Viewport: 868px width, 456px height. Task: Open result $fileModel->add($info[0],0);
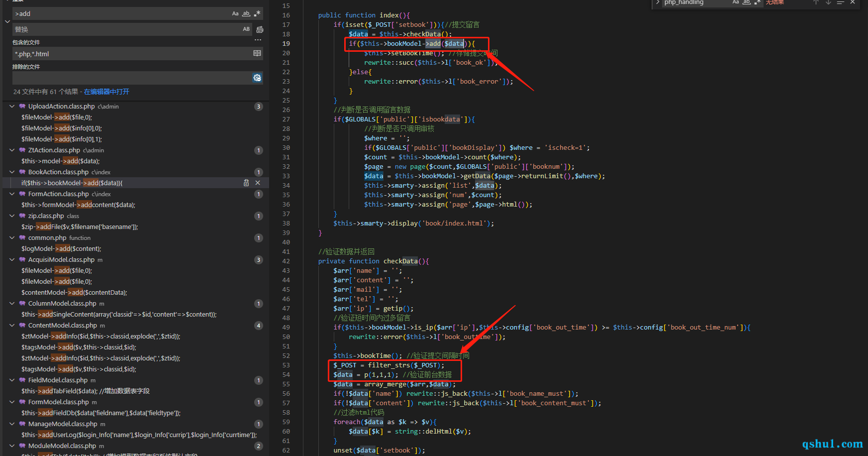(x=62, y=128)
